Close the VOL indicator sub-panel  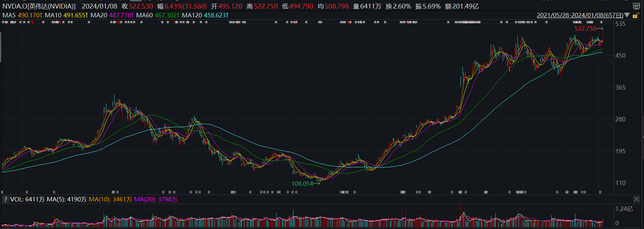coord(636,199)
